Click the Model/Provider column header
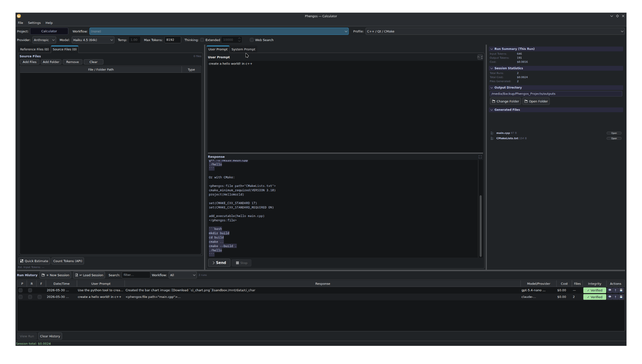 tap(539, 284)
